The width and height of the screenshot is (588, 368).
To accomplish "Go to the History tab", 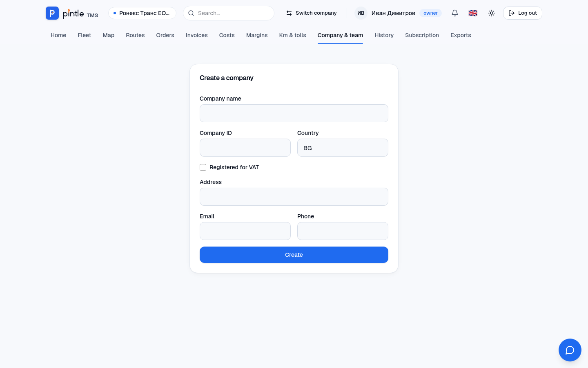I will [x=384, y=35].
